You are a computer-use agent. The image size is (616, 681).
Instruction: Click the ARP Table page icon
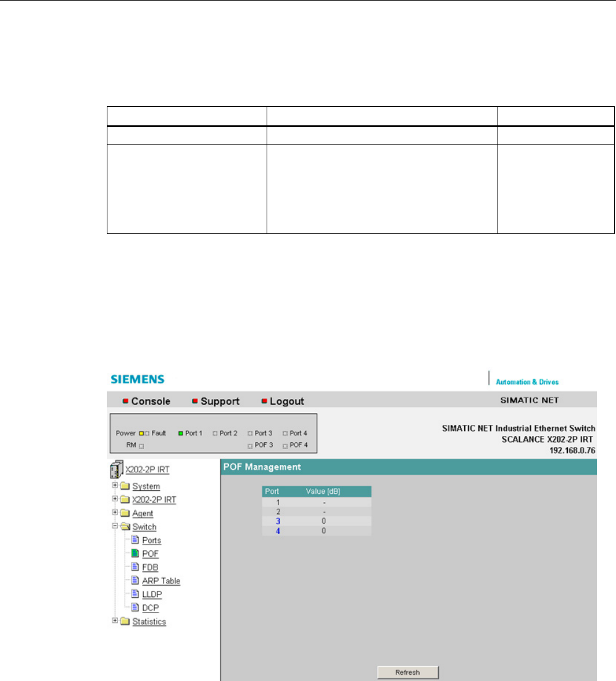pos(135,580)
